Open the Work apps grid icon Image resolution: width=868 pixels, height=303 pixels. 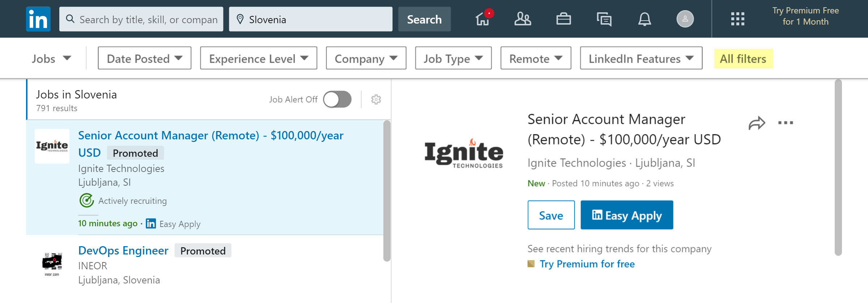(737, 19)
